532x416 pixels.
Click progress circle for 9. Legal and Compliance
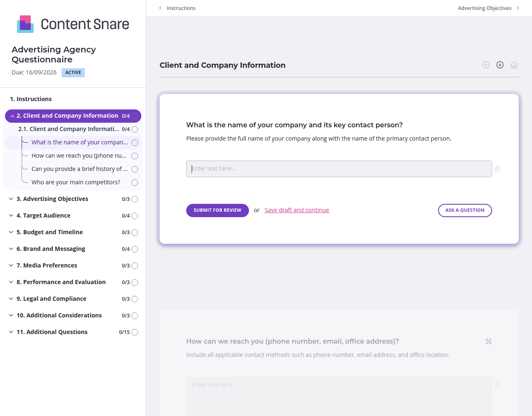click(135, 299)
